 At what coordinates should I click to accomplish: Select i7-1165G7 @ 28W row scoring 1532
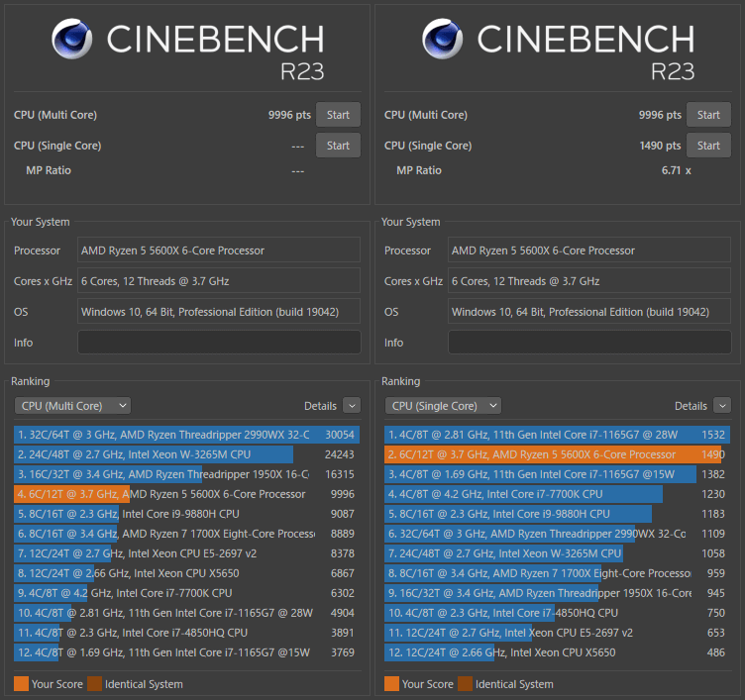pos(558,435)
